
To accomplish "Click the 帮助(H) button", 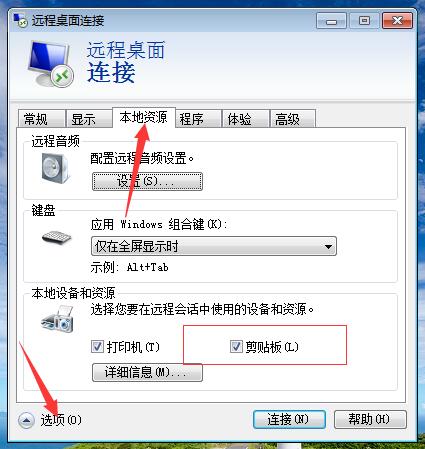I will (x=370, y=419).
